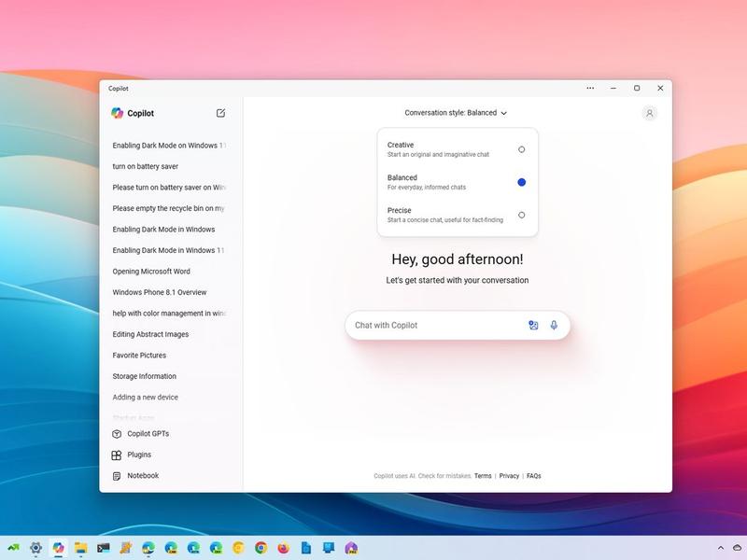Launch Terminal from the taskbar

[104, 548]
